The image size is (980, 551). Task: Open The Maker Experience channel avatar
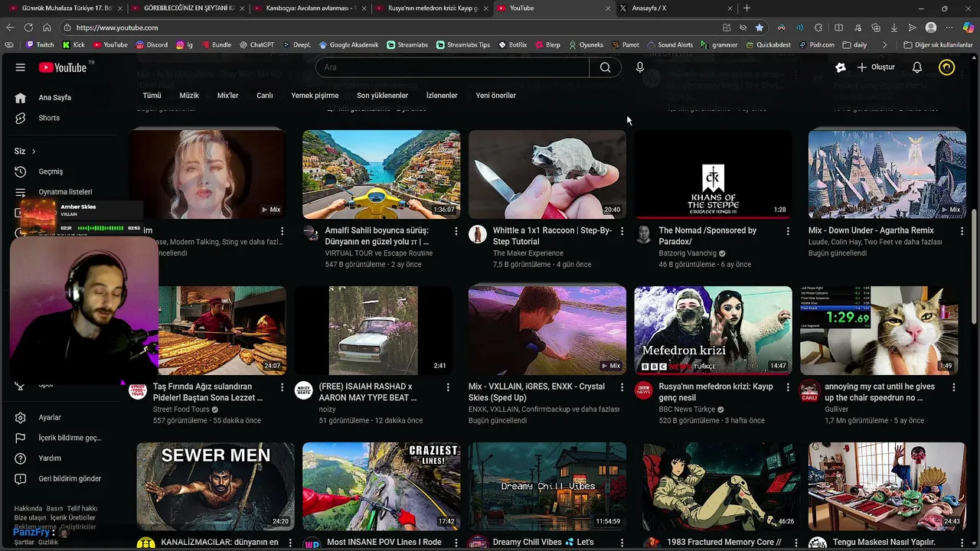[x=478, y=234]
